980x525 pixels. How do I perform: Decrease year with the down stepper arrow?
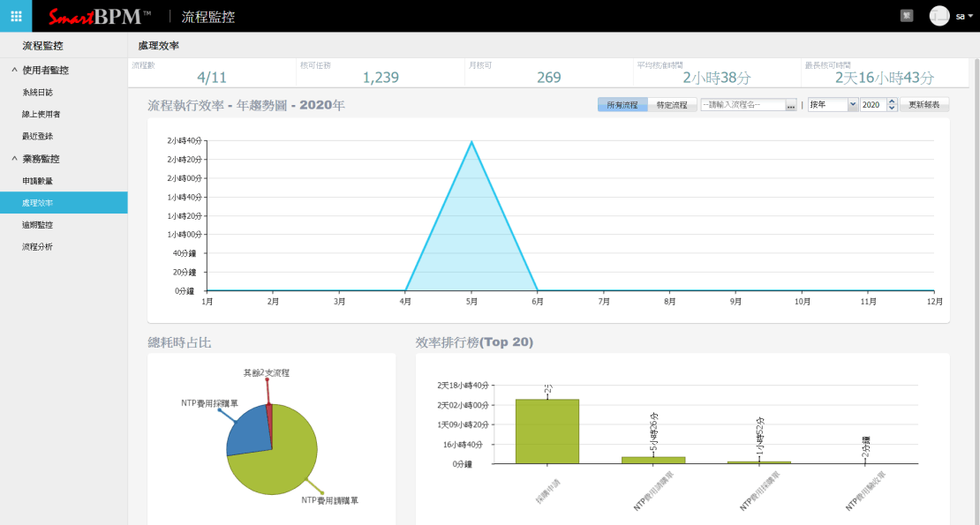(x=892, y=108)
